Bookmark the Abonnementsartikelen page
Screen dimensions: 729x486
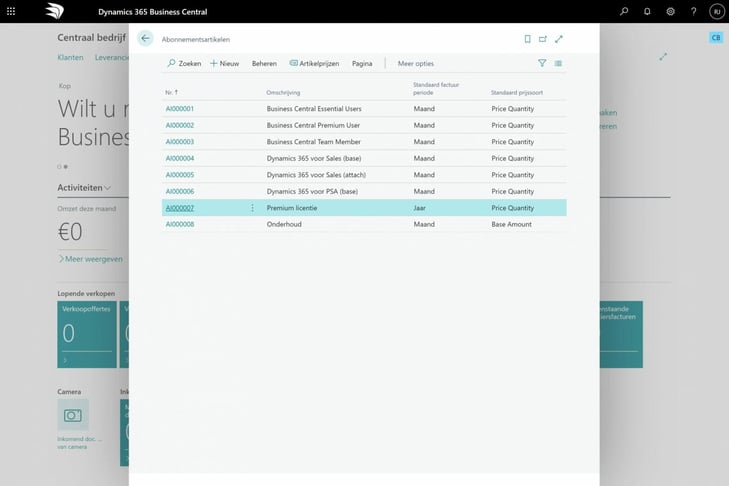[x=527, y=39]
